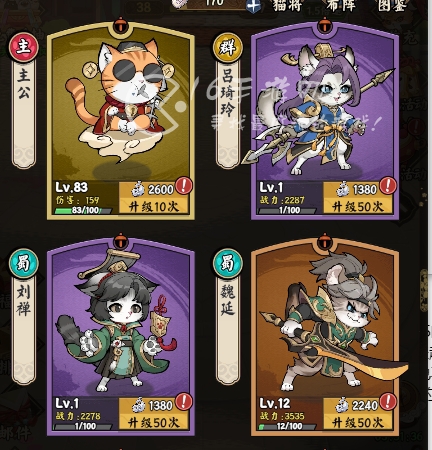Tap the red alert icon on 刘禅 card
Screen dimensions: 432x450
(x=184, y=401)
